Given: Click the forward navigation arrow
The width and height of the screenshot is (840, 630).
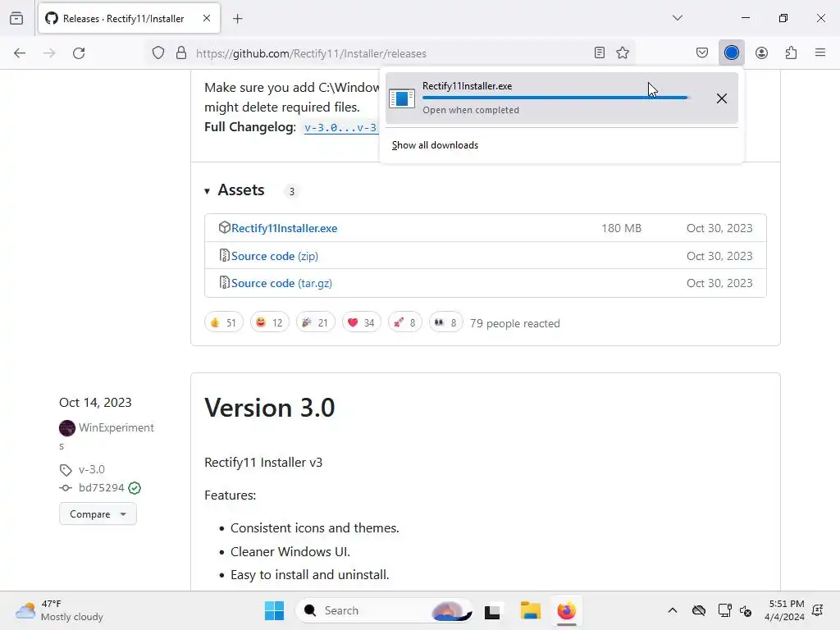Looking at the screenshot, I should coord(49,53).
